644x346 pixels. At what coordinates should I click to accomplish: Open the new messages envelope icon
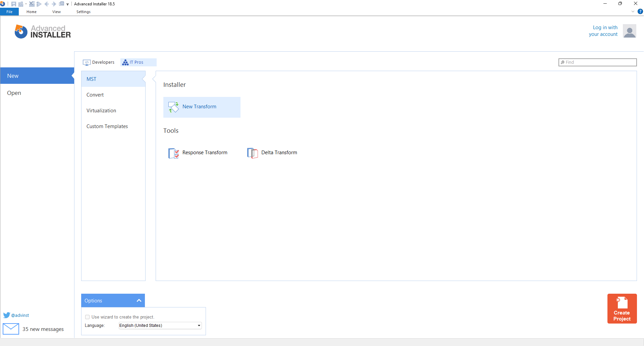click(11, 329)
